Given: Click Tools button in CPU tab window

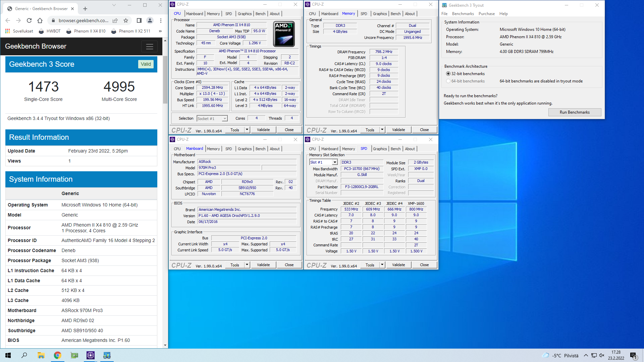Looking at the screenshot, I should click(x=235, y=130).
